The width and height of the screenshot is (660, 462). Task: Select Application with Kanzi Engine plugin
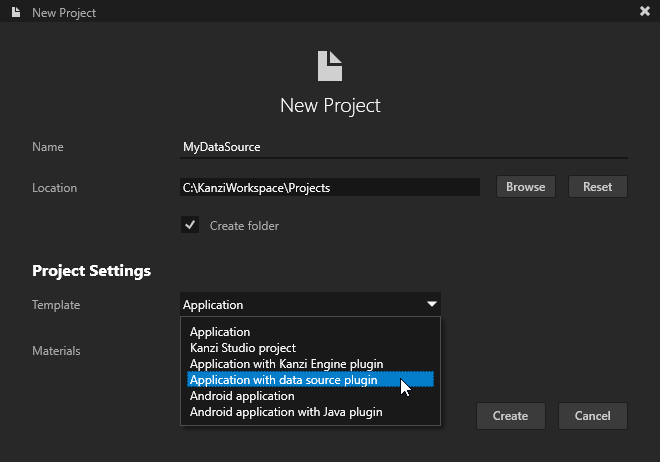[x=286, y=363]
